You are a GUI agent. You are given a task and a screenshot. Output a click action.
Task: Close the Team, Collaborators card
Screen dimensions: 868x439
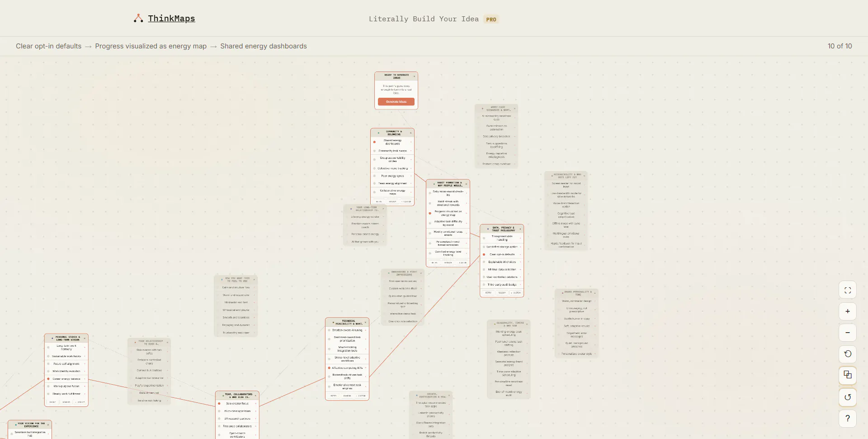[255, 396]
